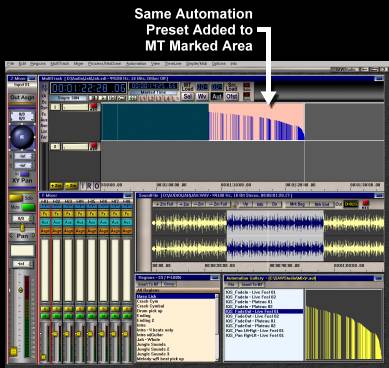Toggle the Wv waveform button in MultiTrack toolbar
This screenshot has height=368, width=389.
coord(202,96)
